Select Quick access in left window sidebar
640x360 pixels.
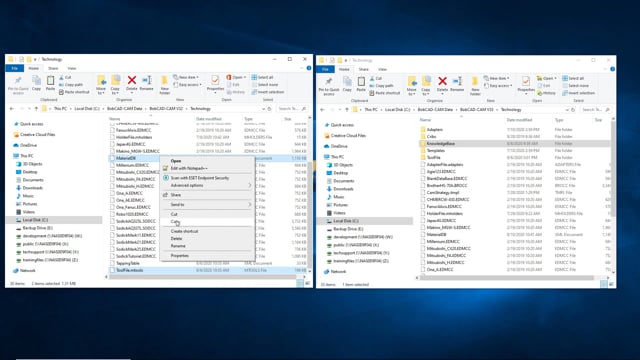coord(31,124)
